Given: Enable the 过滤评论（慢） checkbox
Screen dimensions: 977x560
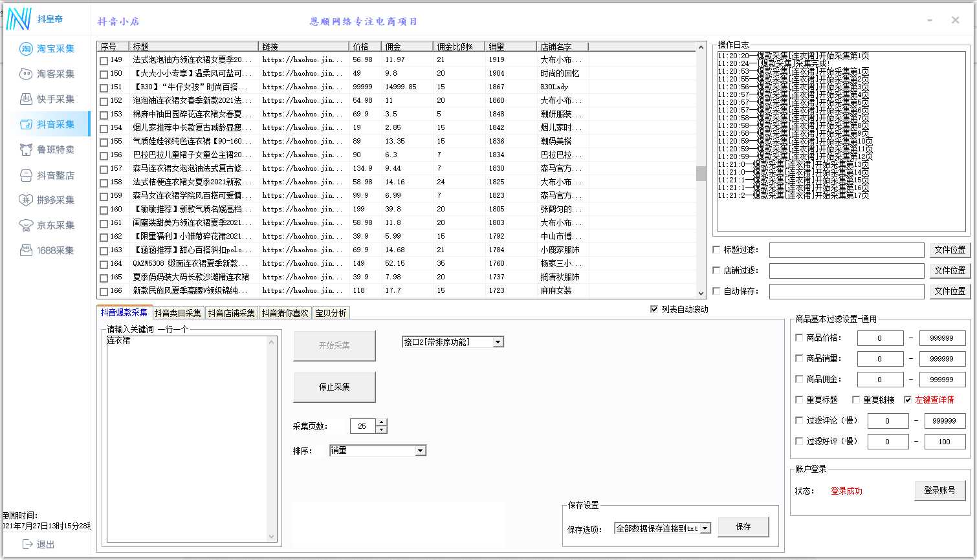Looking at the screenshot, I should (799, 420).
